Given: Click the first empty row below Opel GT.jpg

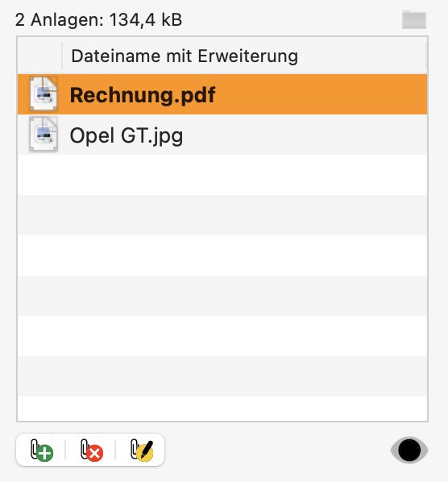Looking at the screenshot, I should tap(222, 175).
